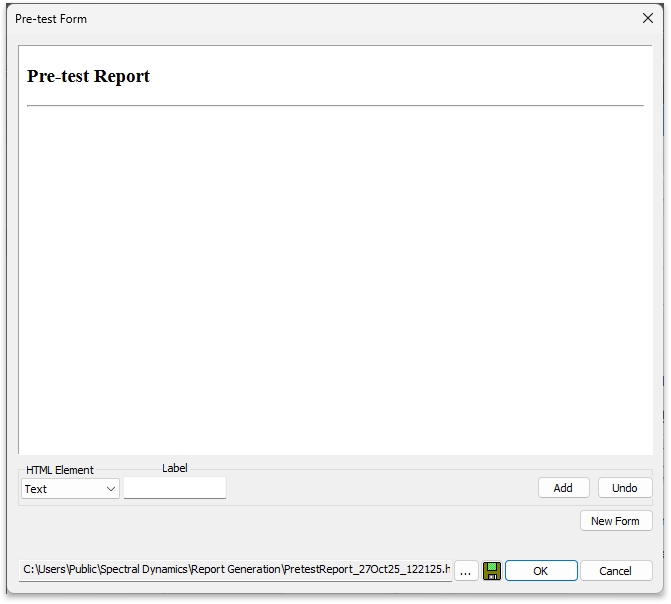Screen dimensions: 671x604
Task: Create a new form with New Form
Action: tap(615, 521)
